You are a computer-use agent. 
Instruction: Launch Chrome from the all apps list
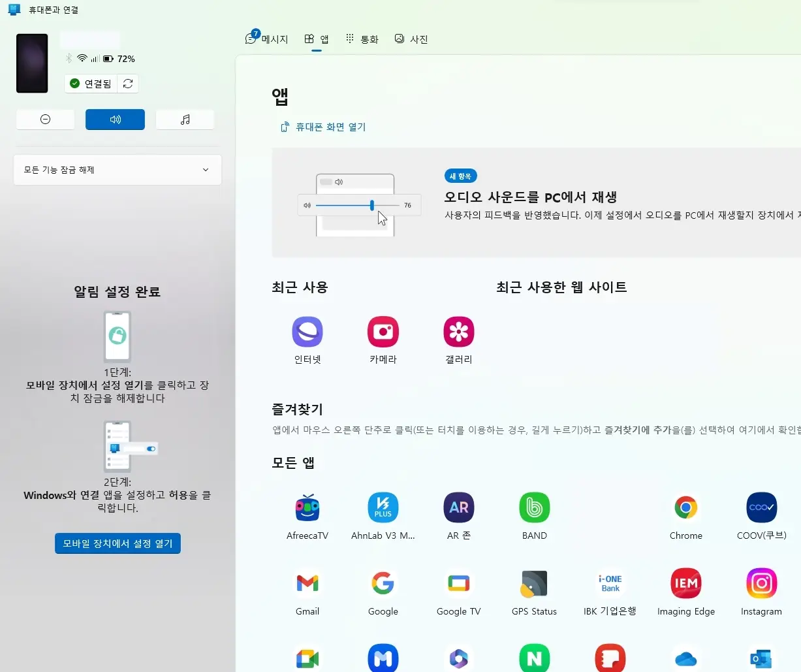point(686,507)
